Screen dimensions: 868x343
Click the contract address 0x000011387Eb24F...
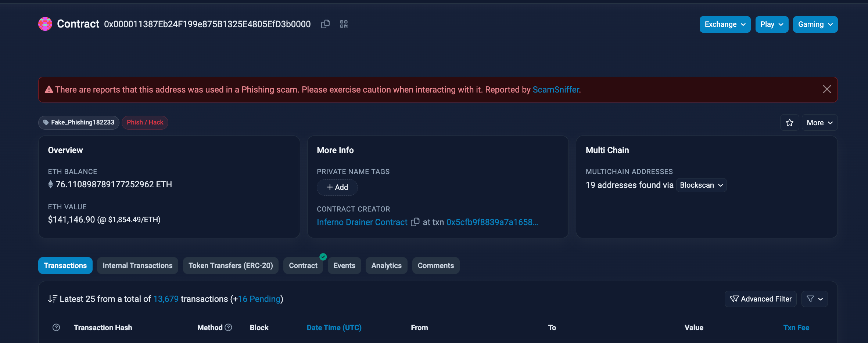coord(207,24)
